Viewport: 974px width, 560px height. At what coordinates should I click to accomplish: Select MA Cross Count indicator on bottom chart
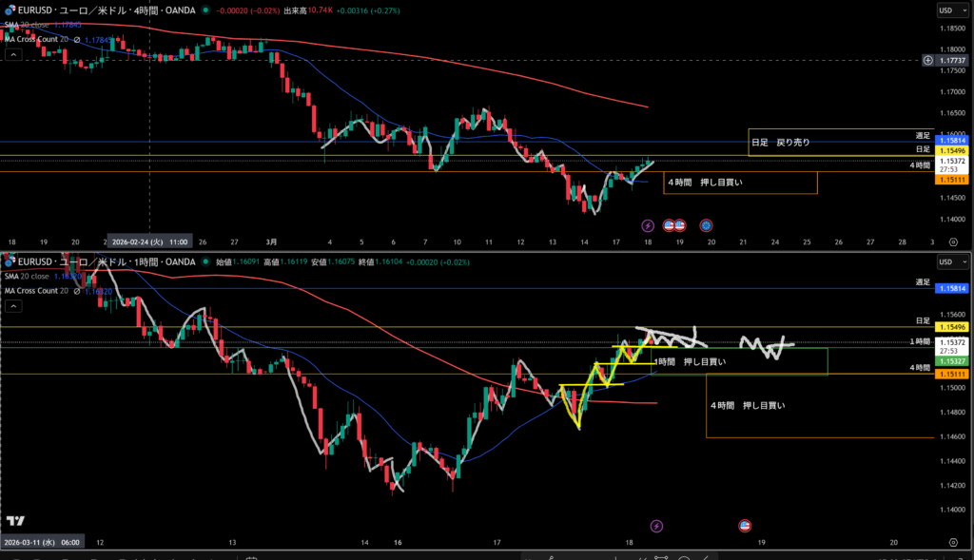[x=38, y=291]
